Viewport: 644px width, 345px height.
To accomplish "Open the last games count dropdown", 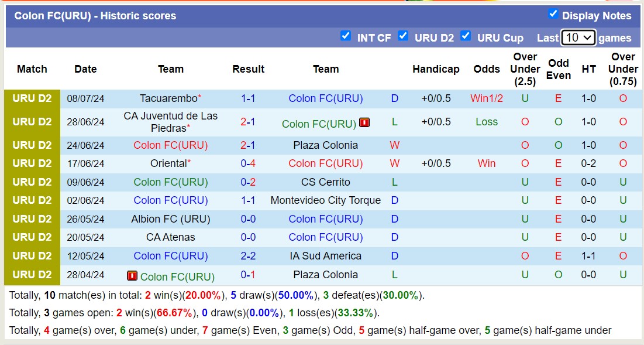I will (x=579, y=37).
